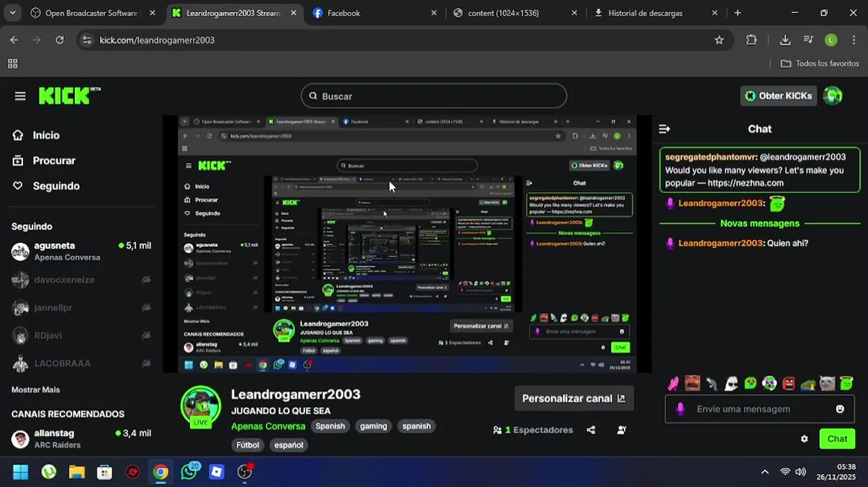Insert the clown face emote

click(x=770, y=384)
